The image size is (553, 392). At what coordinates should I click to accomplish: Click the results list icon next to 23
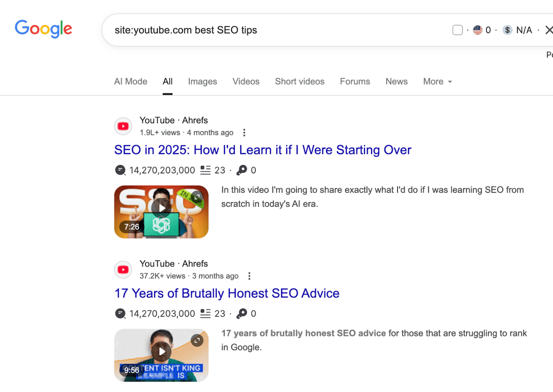pyautogui.click(x=204, y=170)
